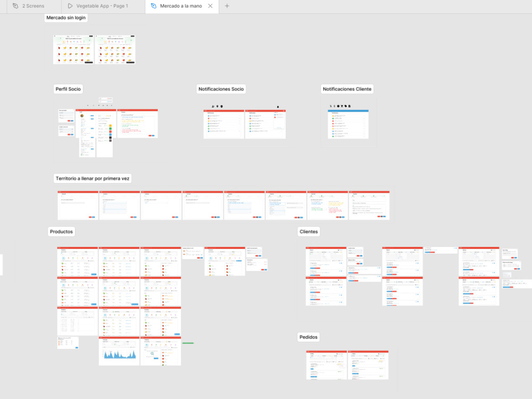This screenshot has height=399, width=532.
Task: Select the shopping cart icon above Notificaciones Cliente frame
Action: [342, 106]
